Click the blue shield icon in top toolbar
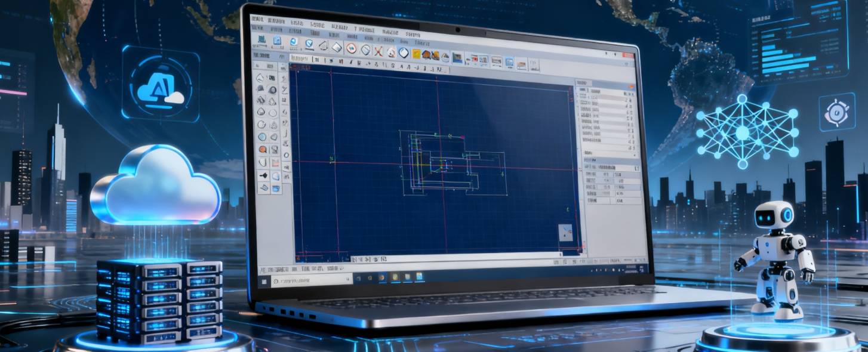The image size is (868, 352). click(x=309, y=44)
